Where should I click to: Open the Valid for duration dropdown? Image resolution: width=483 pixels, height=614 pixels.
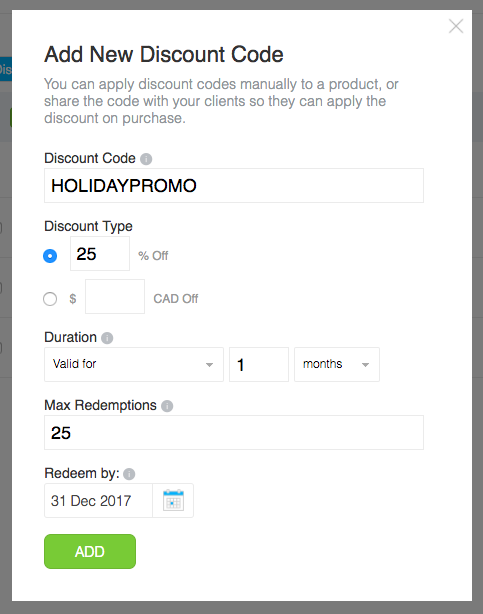pyautogui.click(x=134, y=365)
